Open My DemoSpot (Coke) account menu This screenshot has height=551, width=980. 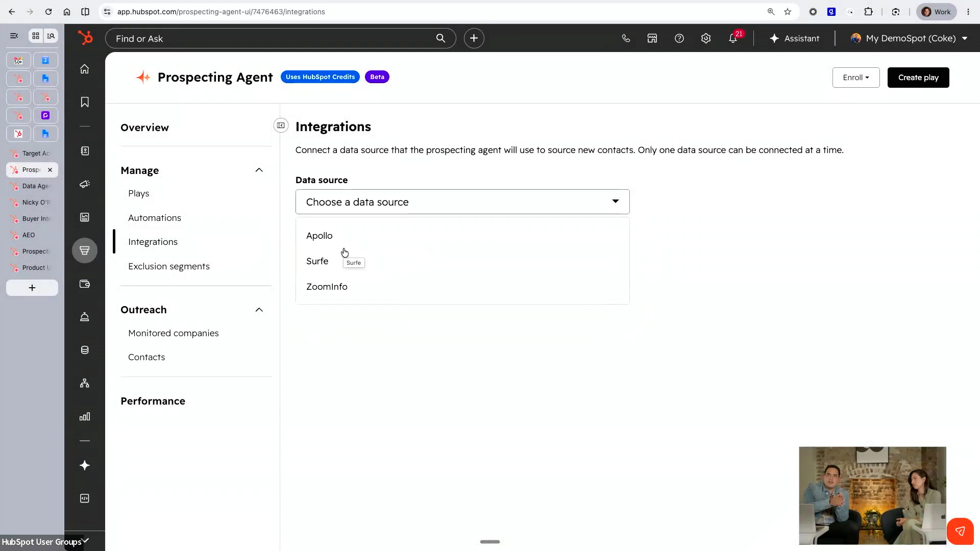coord(909,38)
